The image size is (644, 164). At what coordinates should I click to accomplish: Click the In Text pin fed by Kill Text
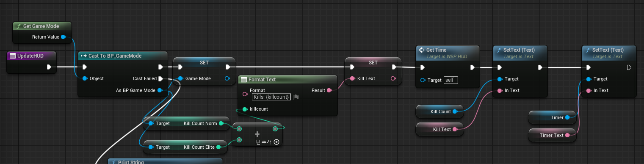tap(500, 90)
